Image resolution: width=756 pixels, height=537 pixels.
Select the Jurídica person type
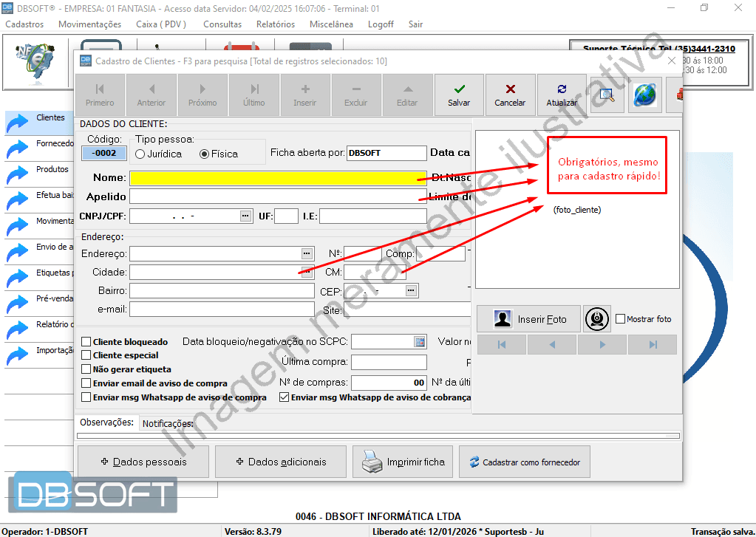click(140, 154)
